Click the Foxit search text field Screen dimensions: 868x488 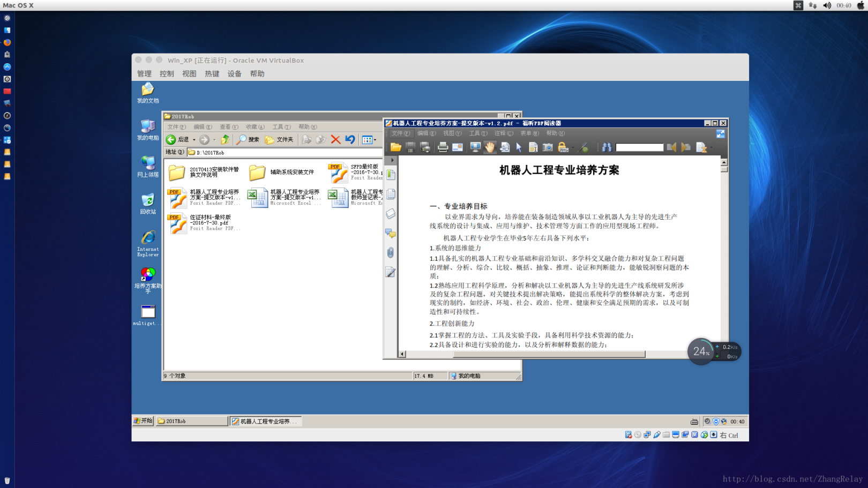(639, 147)
